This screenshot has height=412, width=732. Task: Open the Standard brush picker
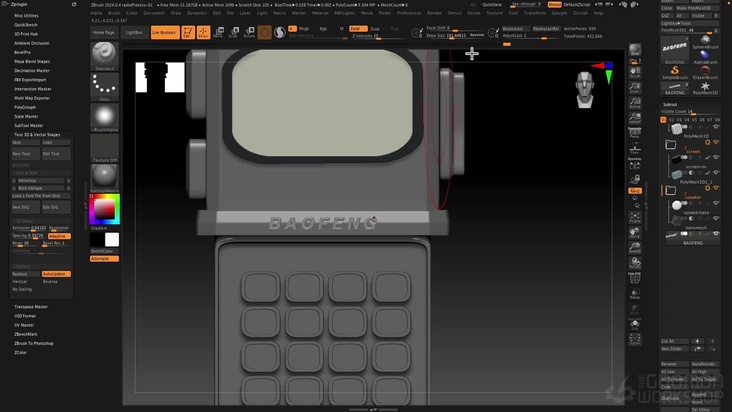(104, 56)
